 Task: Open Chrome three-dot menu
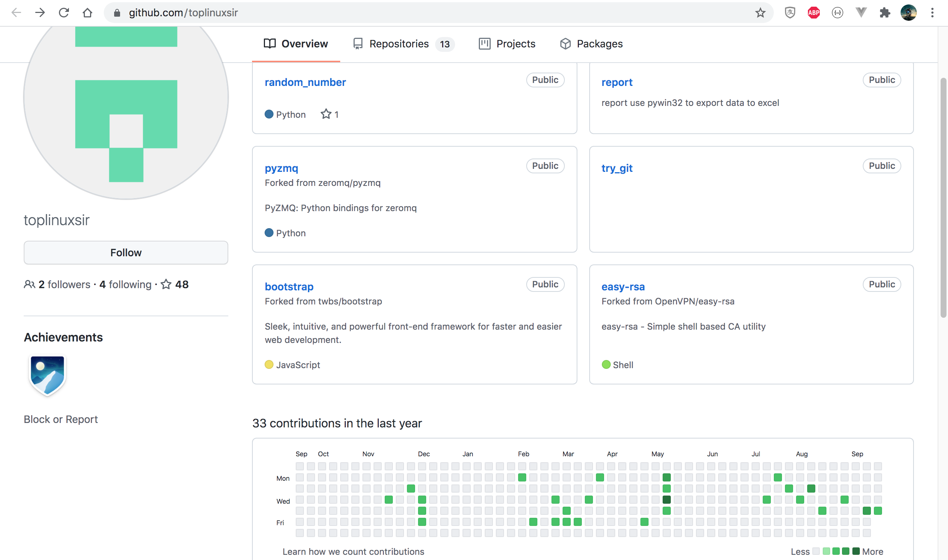(x=932, y=13)
